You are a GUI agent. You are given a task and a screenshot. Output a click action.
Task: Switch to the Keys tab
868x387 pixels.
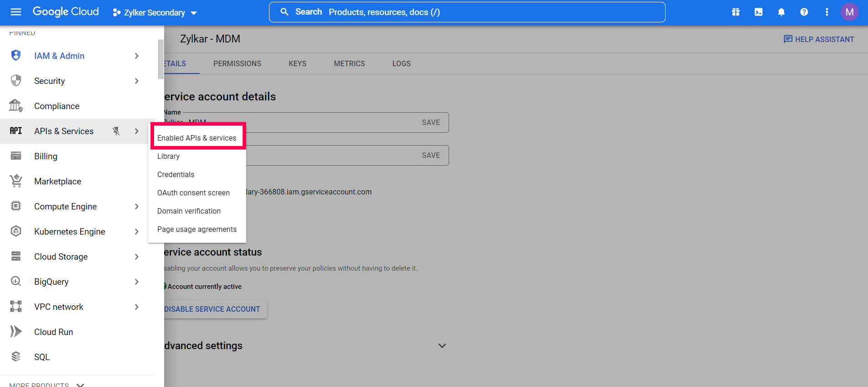point(297,63)
